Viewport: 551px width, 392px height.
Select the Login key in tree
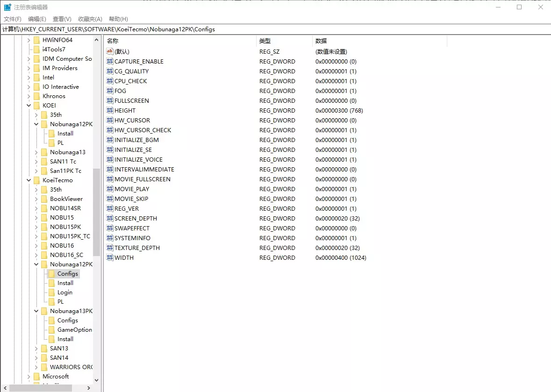coord(64,292)
